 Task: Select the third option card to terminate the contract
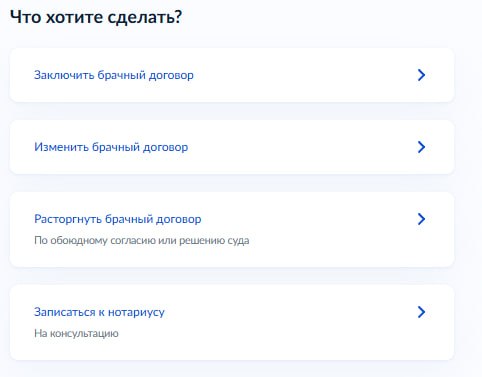[x=232, y=229]
